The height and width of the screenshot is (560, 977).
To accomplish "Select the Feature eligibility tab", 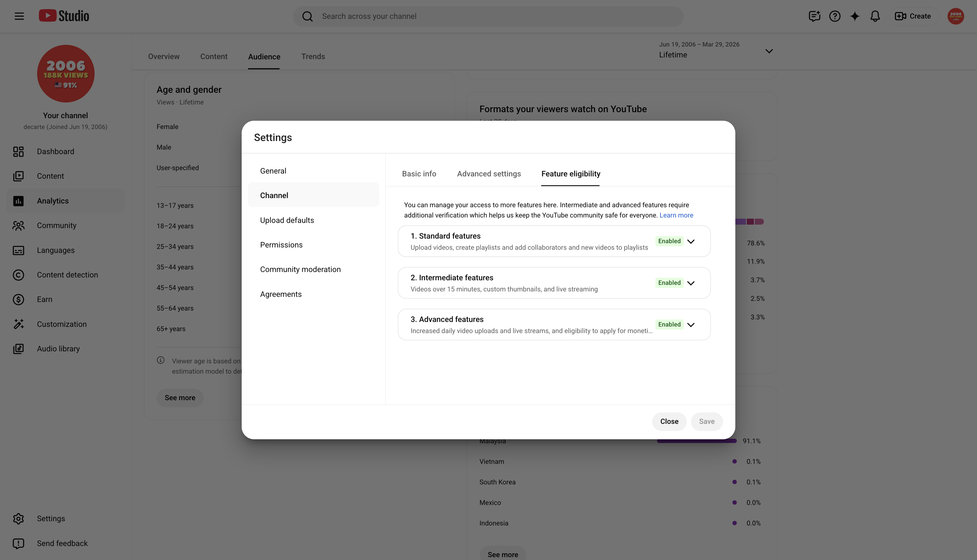I will click(x=570, y=174).
